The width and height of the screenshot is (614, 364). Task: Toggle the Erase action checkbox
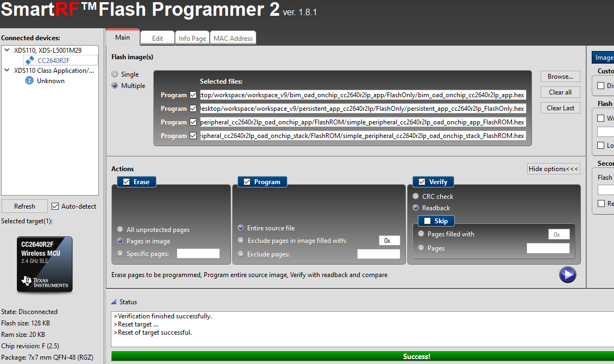tap(126, 181)
